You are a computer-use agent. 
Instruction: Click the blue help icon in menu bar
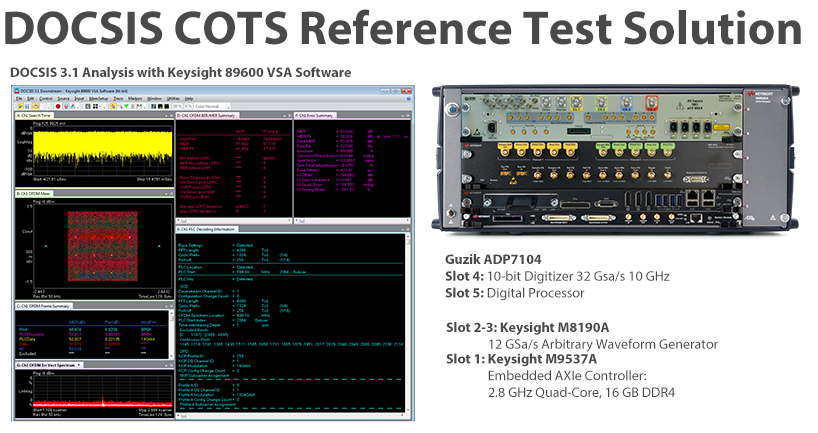[x=408, y=99]
